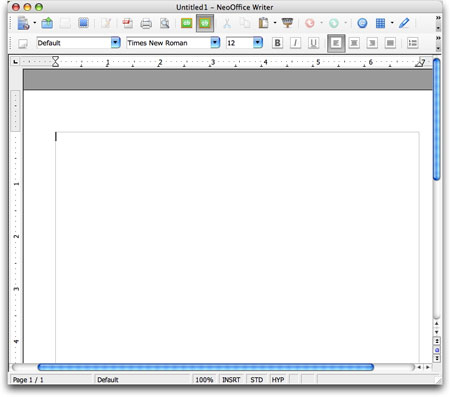
Task: Open the Styles and Formatting window
Action: [x=23, y=43]
